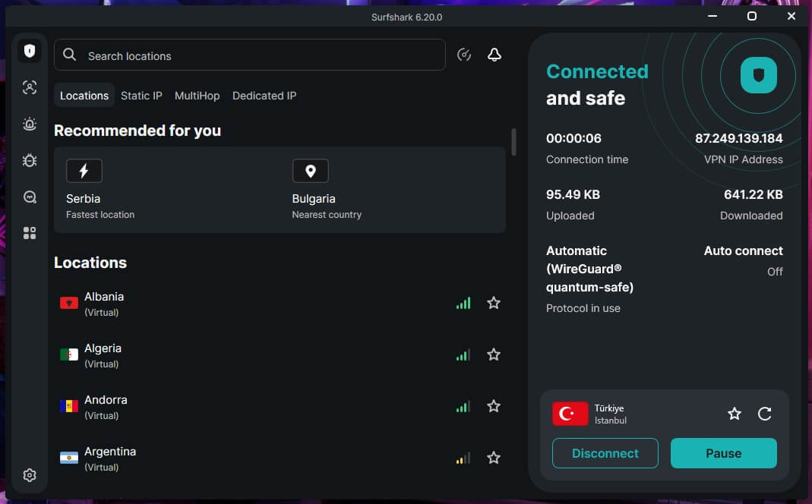Open the Antivirus bug icon in sidebar
Screen dimensions: 812x504
30,160
